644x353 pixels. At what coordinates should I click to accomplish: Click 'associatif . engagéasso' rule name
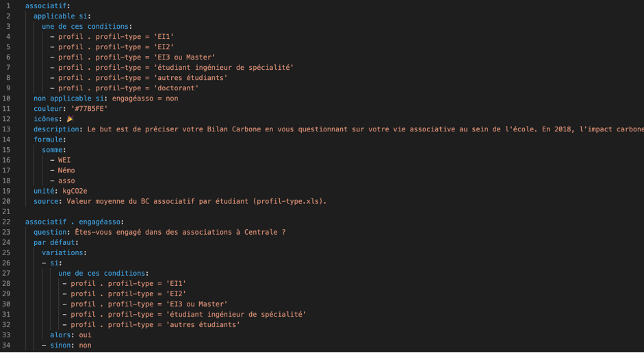[73, 222]
